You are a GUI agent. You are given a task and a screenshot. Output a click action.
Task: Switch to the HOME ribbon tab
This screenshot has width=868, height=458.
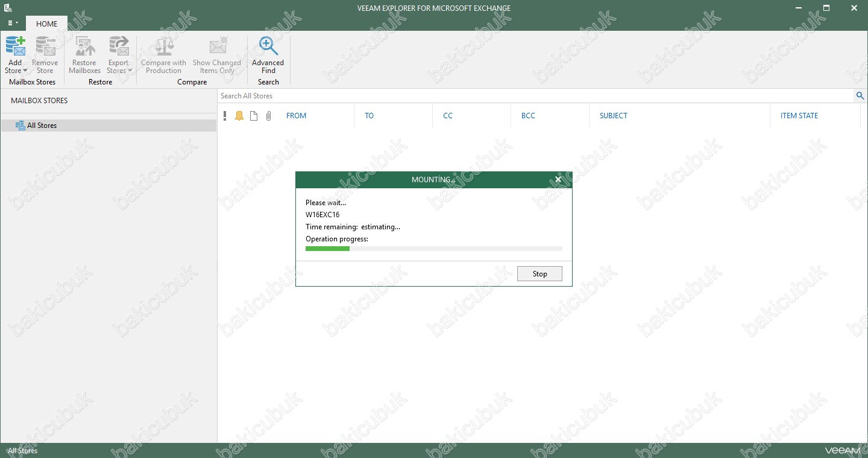(x=46, y=24)
